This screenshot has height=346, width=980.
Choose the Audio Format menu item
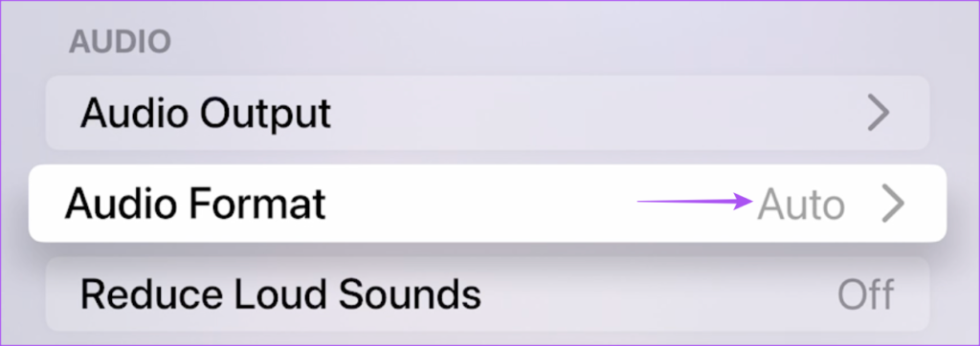tap(487, 204)
